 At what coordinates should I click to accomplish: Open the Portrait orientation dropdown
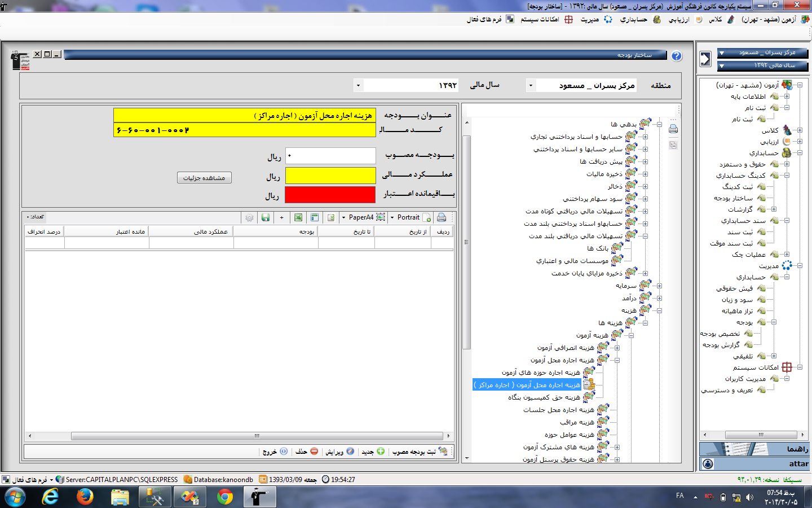click(x=392, y=217)
